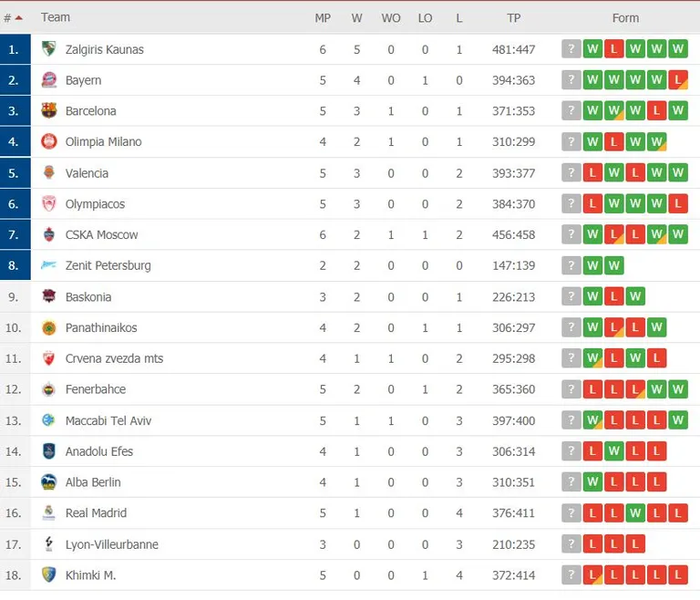Click the Panathinaikos clover logo
The image size is (700, 600).
48,327
